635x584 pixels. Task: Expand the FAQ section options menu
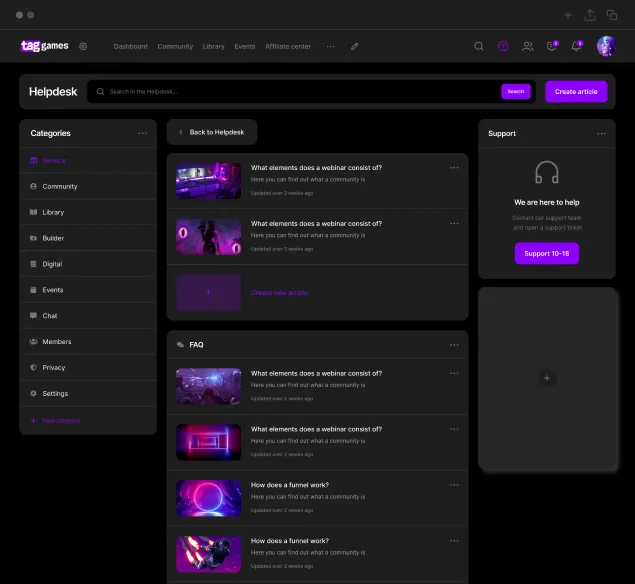coord(454,344)
